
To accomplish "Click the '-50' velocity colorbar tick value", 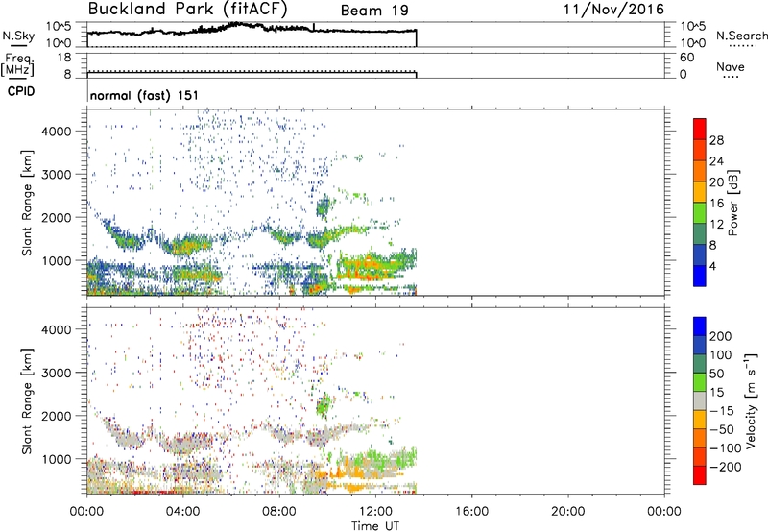I will pos(722,429).
